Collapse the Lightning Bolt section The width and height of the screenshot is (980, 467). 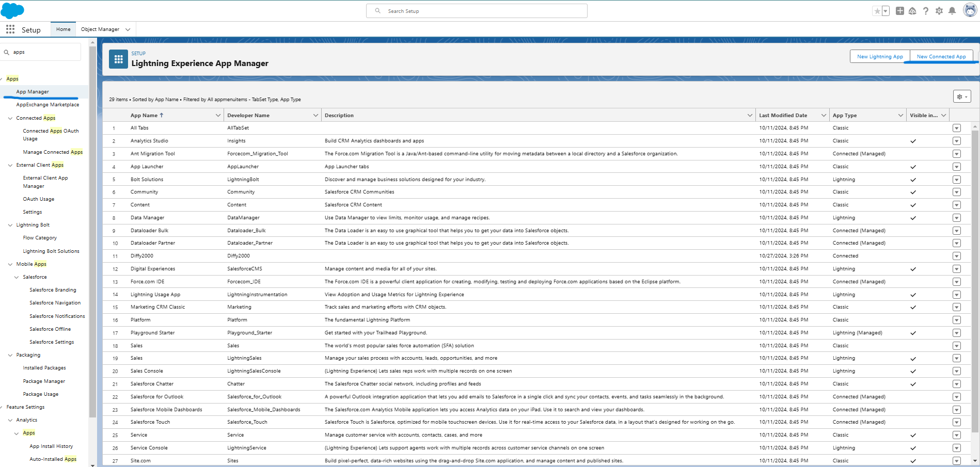(10, 225)
